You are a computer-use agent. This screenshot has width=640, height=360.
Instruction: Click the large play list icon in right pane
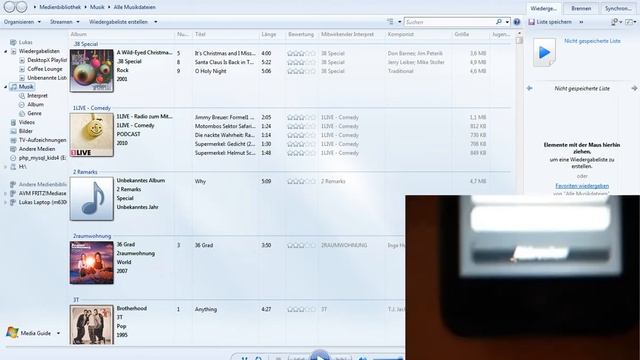544,52
